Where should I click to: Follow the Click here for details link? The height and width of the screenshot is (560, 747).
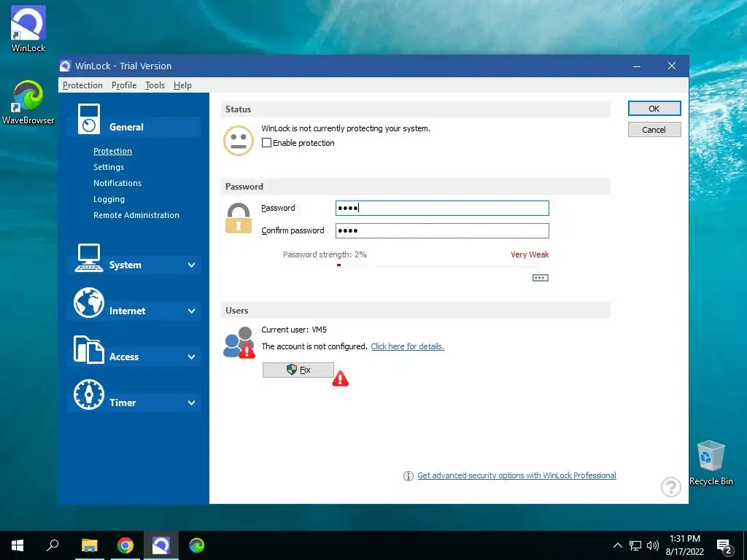coord(408,346)
